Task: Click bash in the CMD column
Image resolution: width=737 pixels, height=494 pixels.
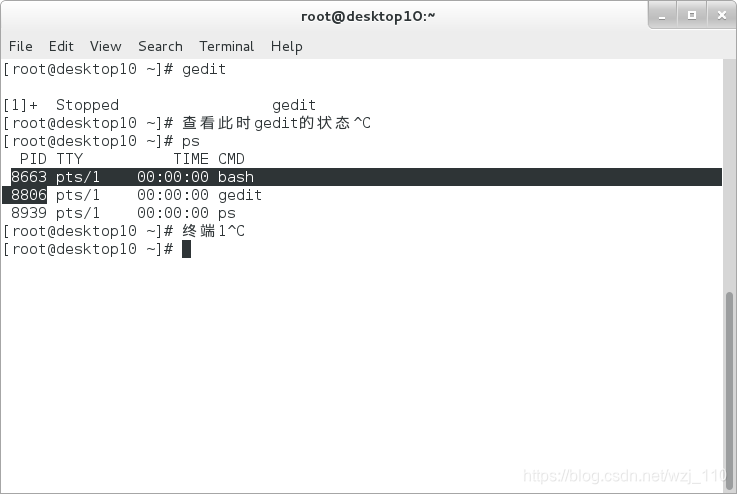Action: pyautogui.click(x=236, y=177)
